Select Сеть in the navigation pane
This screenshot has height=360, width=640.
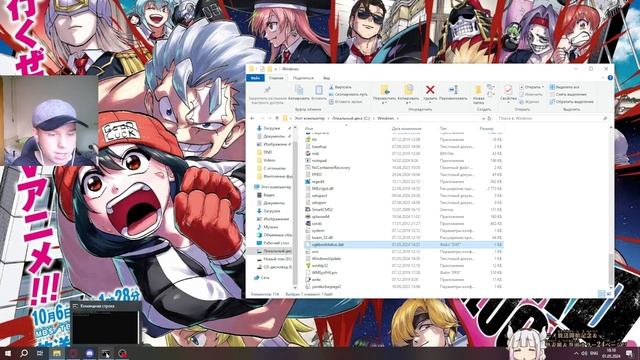coord(262,278)
